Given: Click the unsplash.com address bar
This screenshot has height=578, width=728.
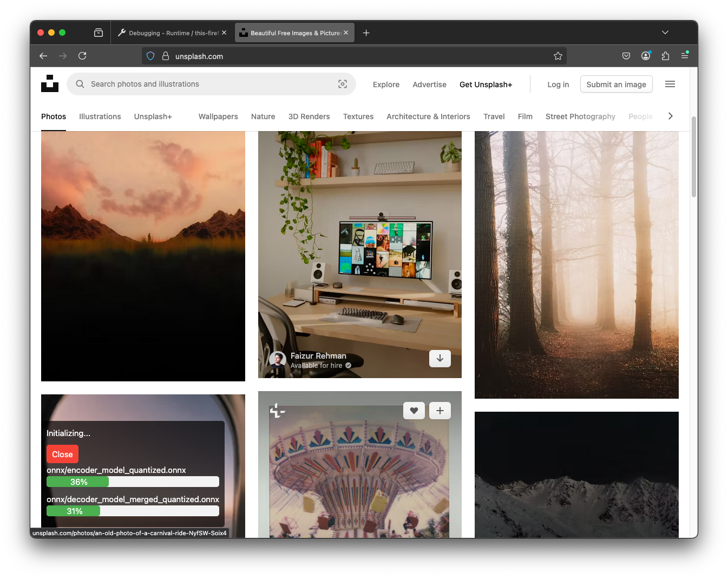Looking at the screenshot, I should pos(354,56).
